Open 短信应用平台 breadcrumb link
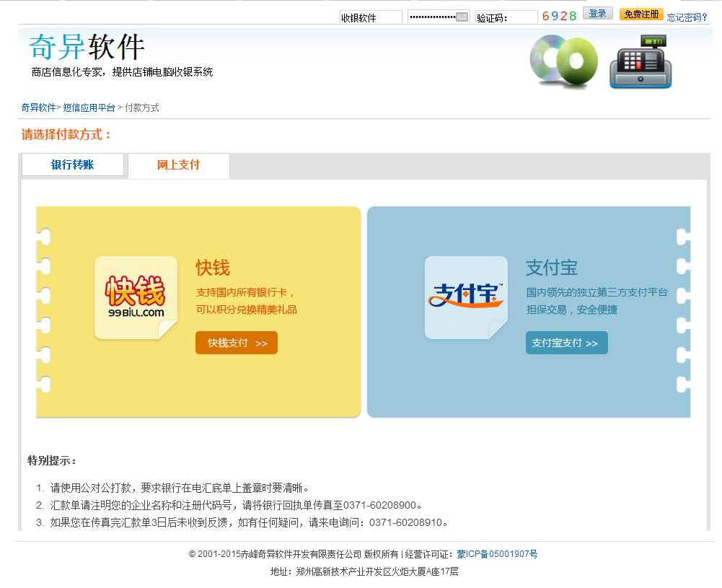 89,107
